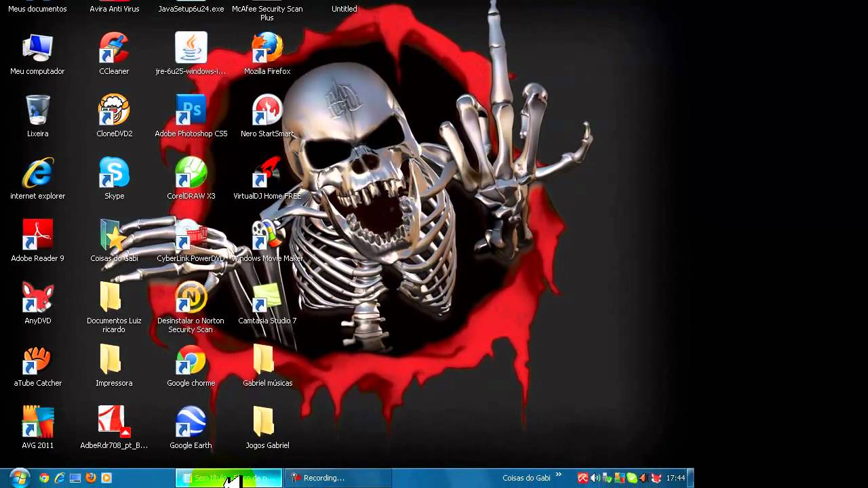Viewport: 868px width, 488px height.
Task: Open Camtasia Studio 7 shortcut
Action: pyautogui.click(x=267, y=304)
